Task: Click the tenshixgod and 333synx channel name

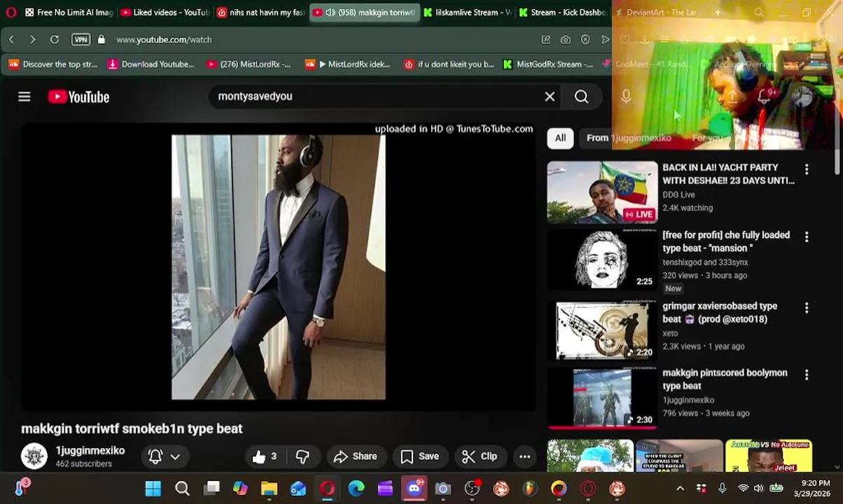Action: [705, 262]
